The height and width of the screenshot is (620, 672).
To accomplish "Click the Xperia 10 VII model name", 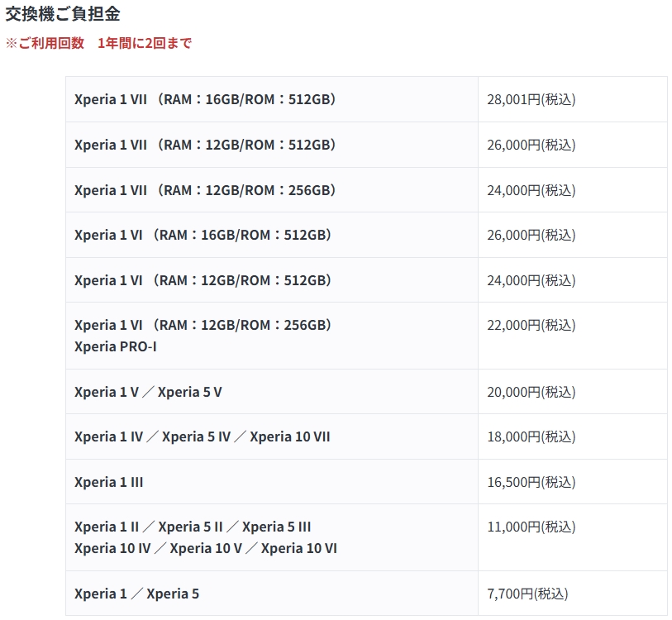I will [289, 436].
